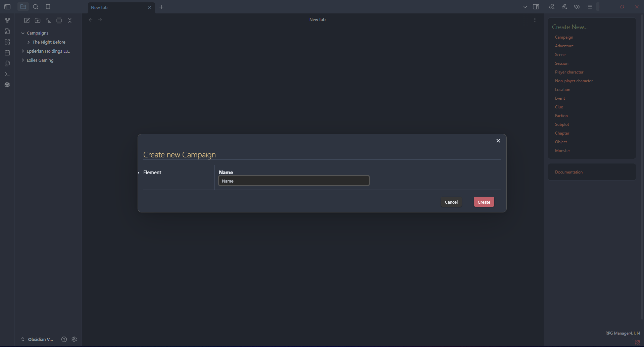
Task: Open a new tab with plus button
Action: pyautogui.click(x=161, y=7)
